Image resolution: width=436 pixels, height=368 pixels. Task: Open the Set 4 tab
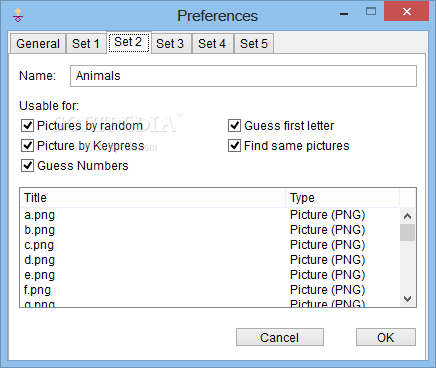212,44
